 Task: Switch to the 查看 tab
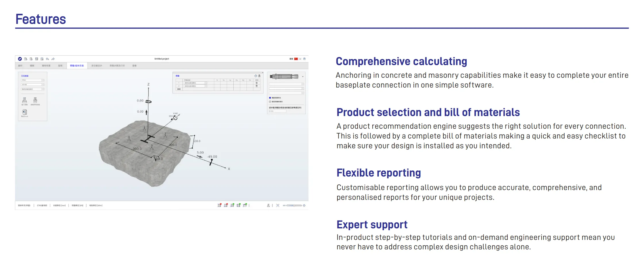[134, 66]
